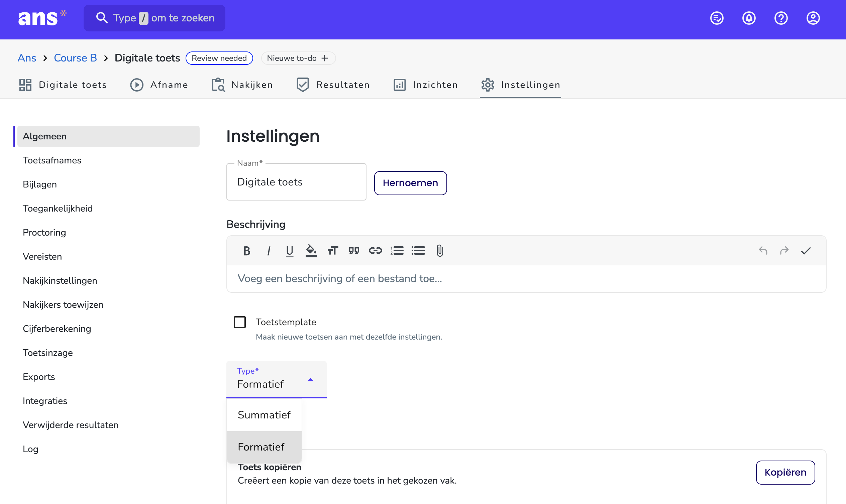Screen dimensions: 846x504
Task: Open the help question mark icon
Action: point(781,18)
